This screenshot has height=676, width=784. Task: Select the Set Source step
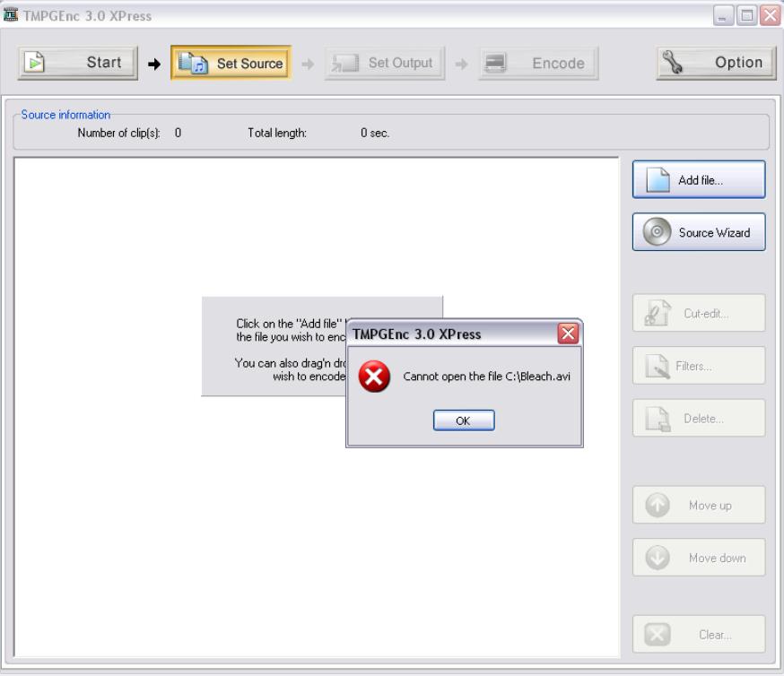(231, 63)
